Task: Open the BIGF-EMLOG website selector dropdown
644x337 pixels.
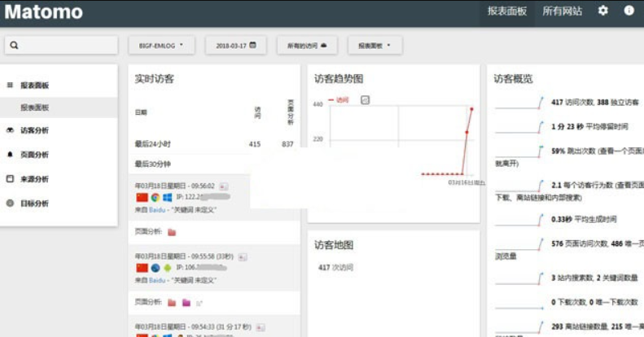Action: (x=161, y=46)
